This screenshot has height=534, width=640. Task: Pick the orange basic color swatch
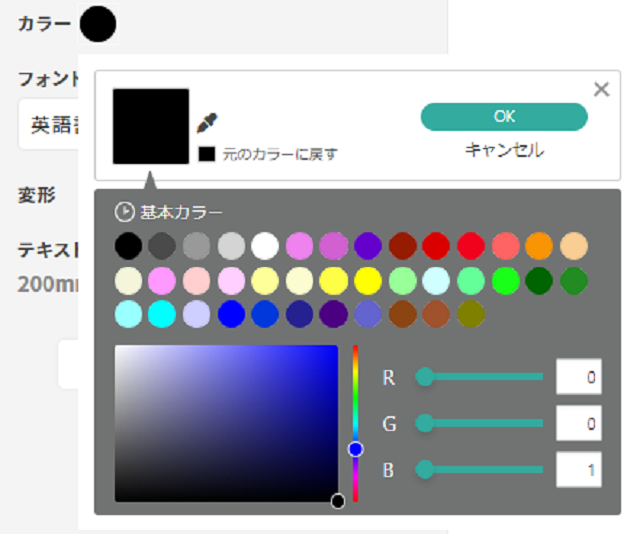pyautogui.click(x=539, y=246)
